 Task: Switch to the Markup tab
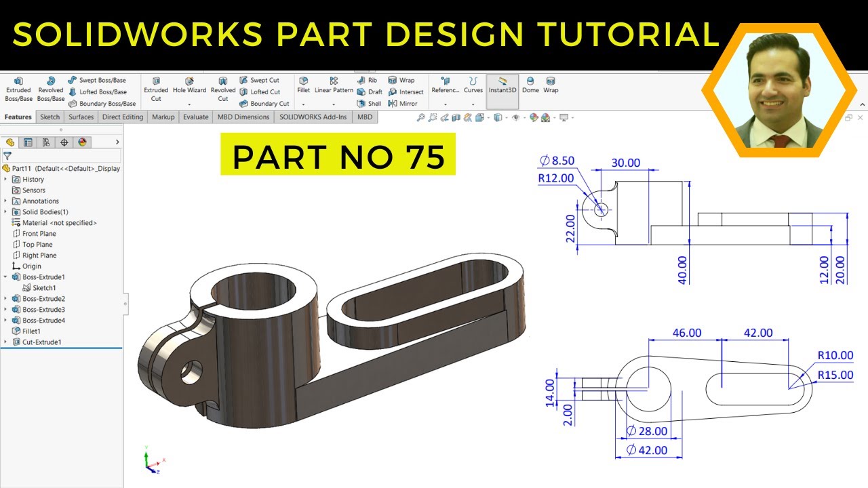click(x=163, y=117)
